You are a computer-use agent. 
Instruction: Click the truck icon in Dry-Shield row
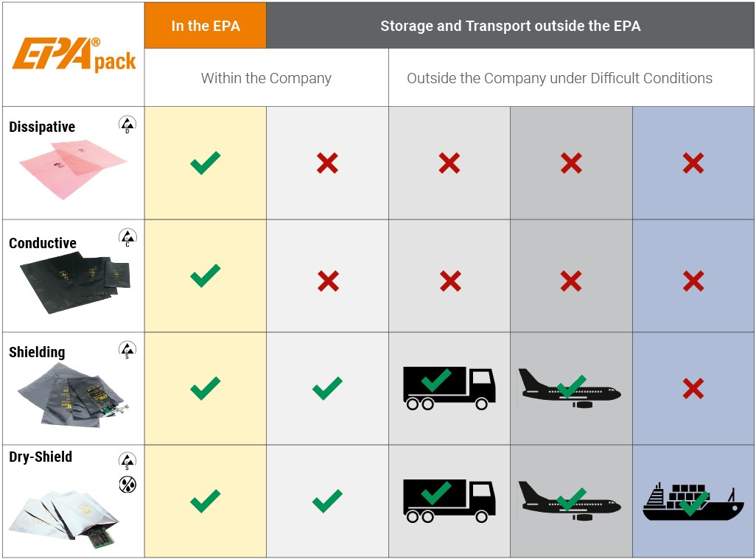(449, 501)
